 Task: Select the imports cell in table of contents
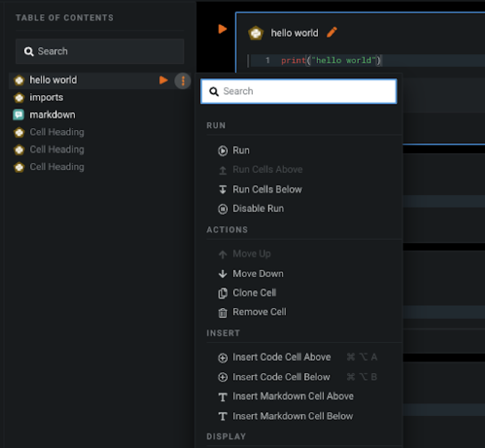point(46,98)
